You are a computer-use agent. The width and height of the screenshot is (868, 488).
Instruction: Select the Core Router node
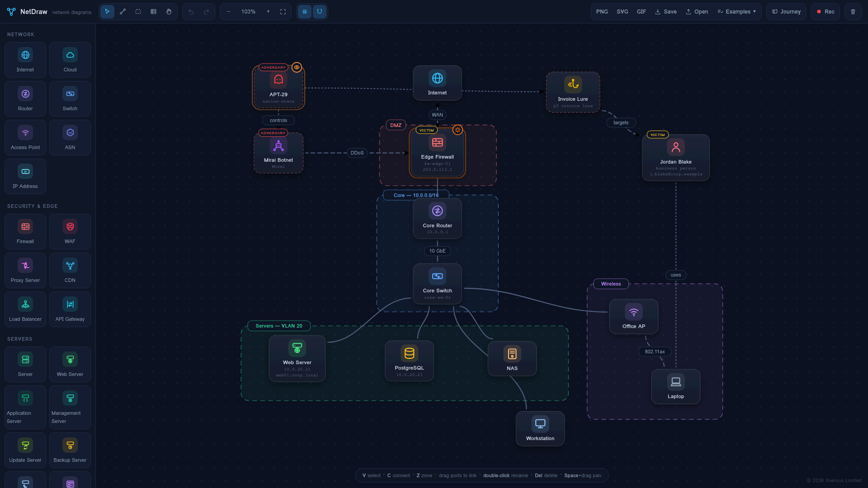(x=437, y=219)
